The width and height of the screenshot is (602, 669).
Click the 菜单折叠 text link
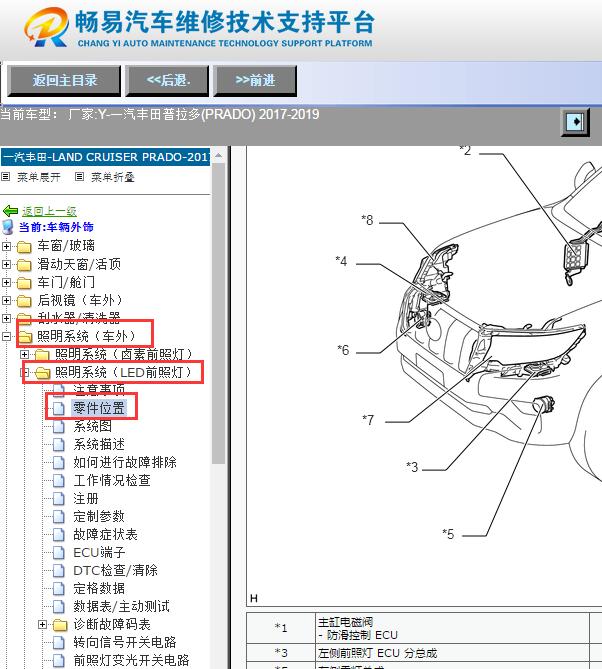pyautogui.click(x=113, y=177)
